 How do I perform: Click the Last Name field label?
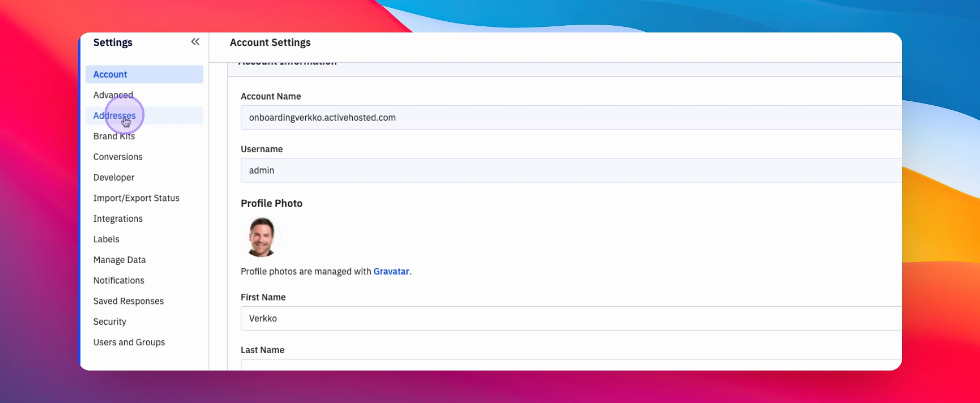[263, 350]
